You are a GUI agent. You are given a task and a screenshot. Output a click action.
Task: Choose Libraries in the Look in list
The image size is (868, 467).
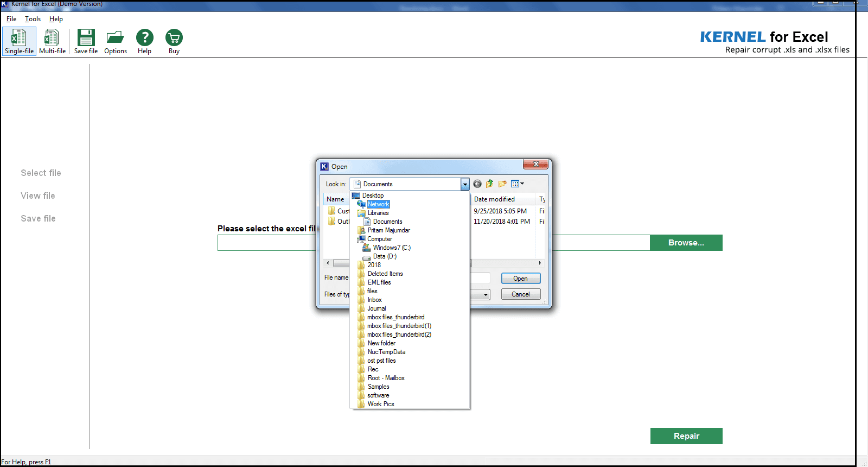[x=378, y=213]
